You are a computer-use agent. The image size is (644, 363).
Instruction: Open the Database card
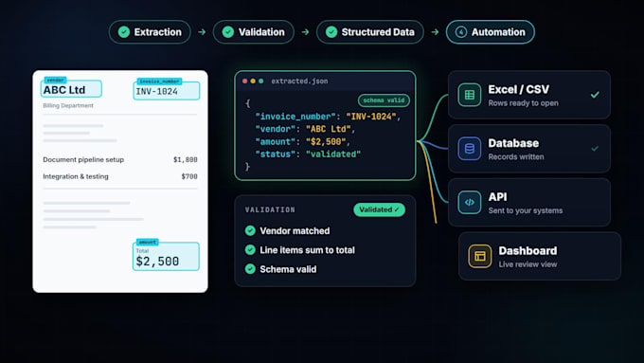coord(529,149)
